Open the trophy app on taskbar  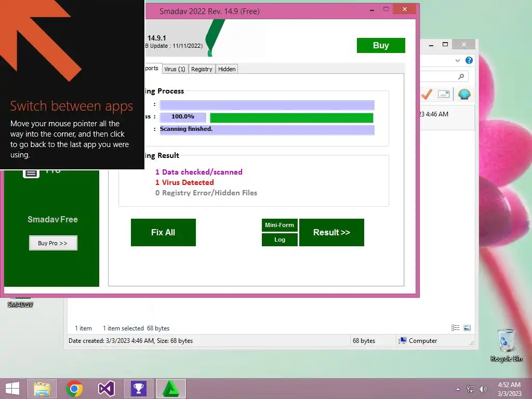[138, 389]
